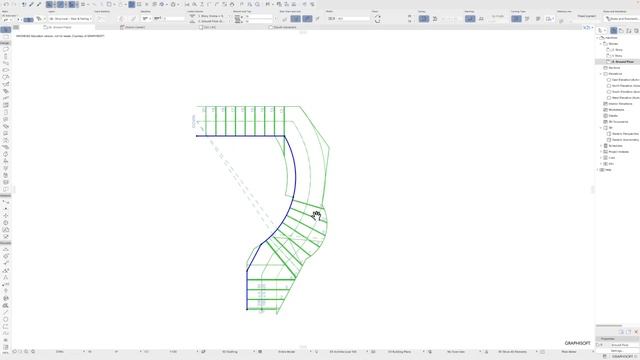Select the Stair tool
The image size is (640, 360).
6,91
